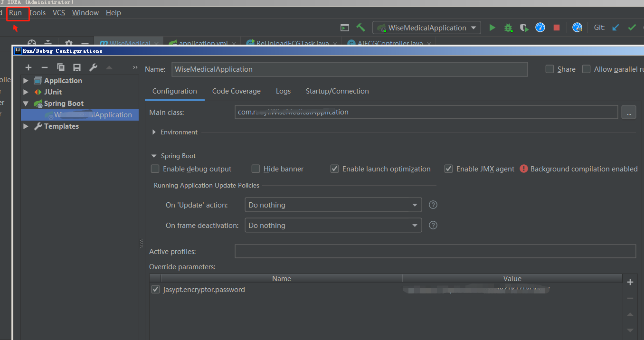Click the Name input field
The width and height of the screenshot is (644, 340).
(350, 69)
